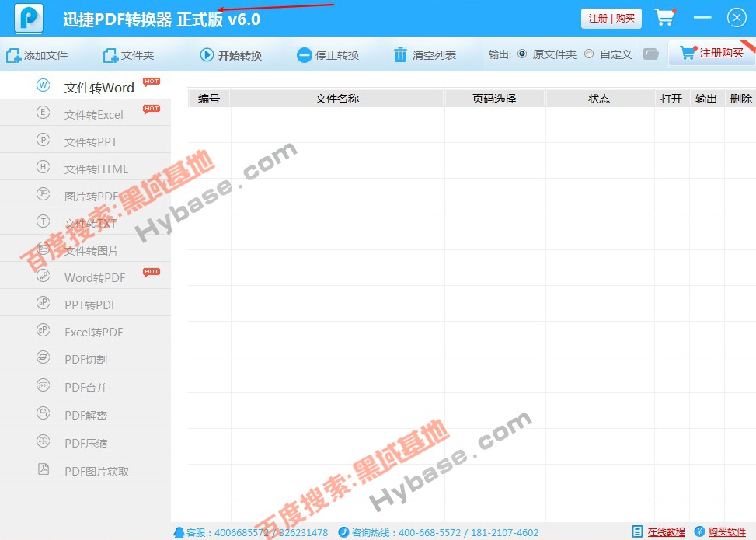Viewport: 756px width, 540px height.
Task: Click the image icon beside 图片转PDF
Action: coord(43,193)
